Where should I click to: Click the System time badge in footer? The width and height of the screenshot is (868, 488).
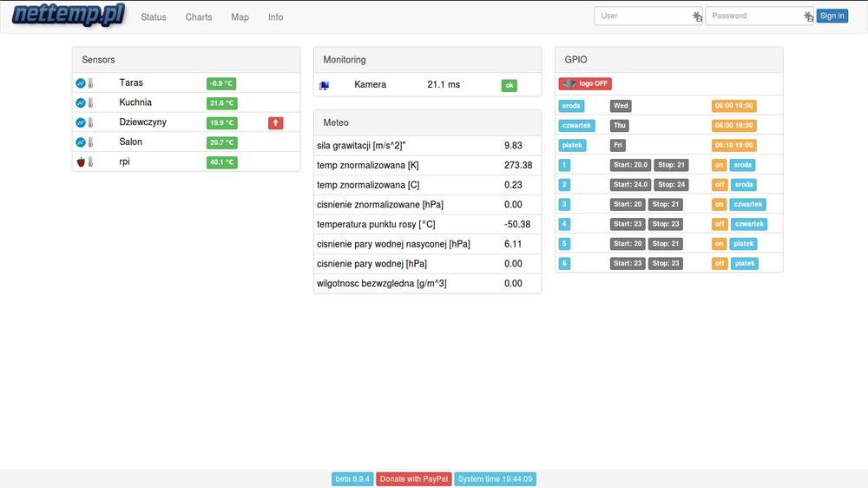tap(495, 479)
